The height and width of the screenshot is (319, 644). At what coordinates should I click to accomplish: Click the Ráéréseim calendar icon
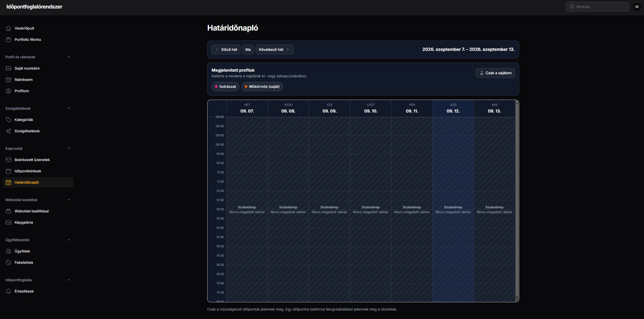pos(8,80)
